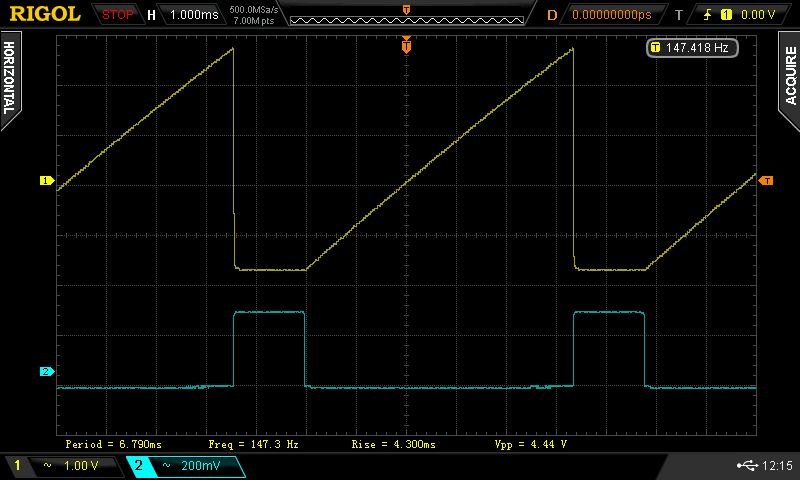Click the Rise = 4.300ms measurement
Screen dimensions: 800x480
[x=393, y=444]
